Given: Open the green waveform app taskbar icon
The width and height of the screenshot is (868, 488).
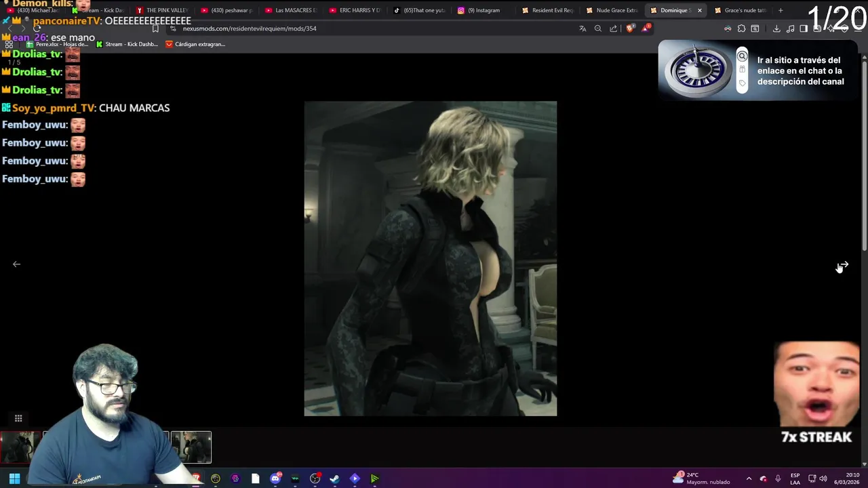Looking at the screenshot, I should [x=295, y=479].
